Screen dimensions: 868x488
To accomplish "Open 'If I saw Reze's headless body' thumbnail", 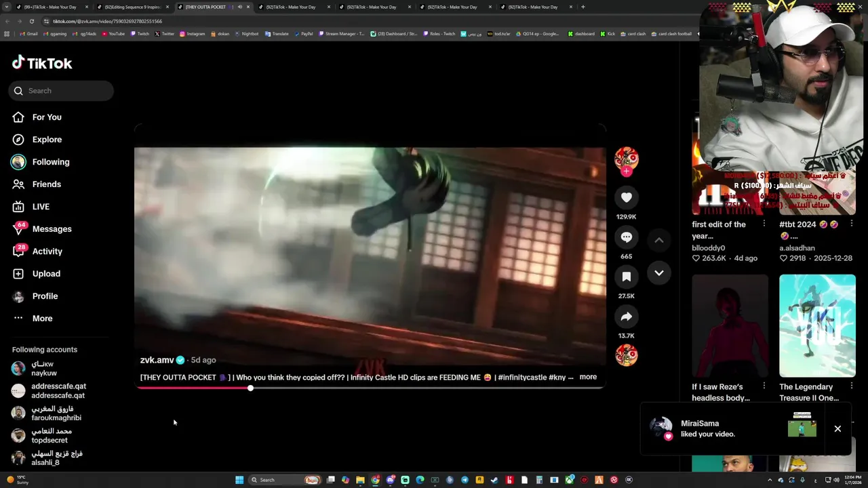I will pyautogui.click(x=730, y=325).
